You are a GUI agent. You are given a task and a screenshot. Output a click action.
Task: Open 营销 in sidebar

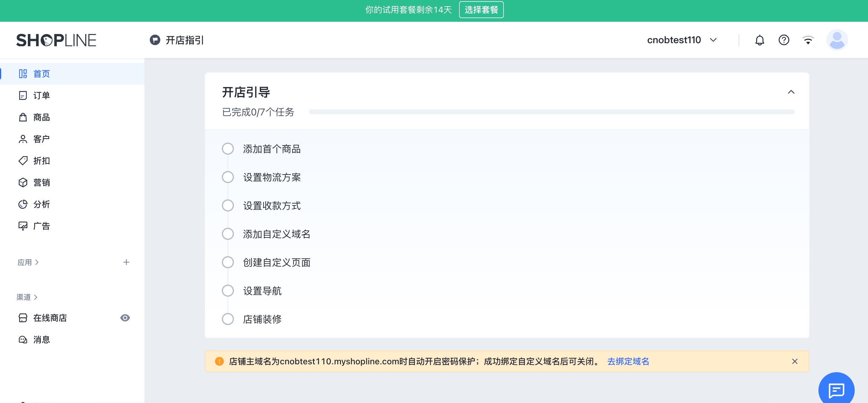pos(72,182)
